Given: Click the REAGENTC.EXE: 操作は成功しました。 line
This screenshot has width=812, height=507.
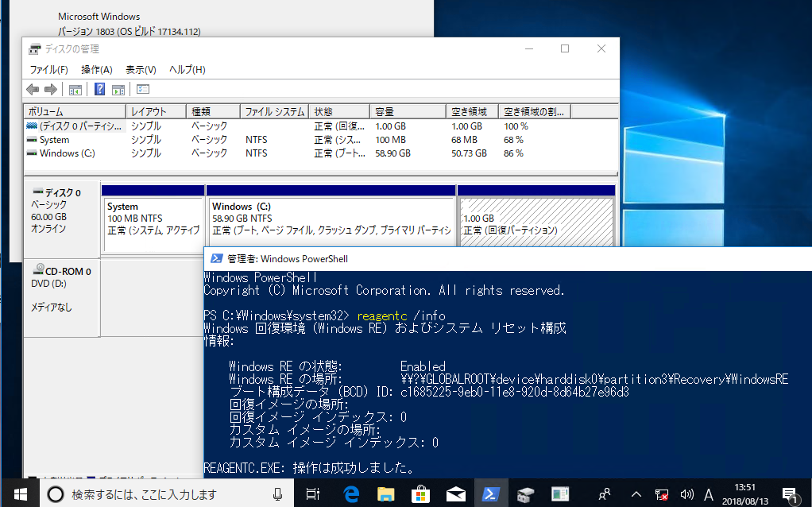Looking at the screenshot, I should point(310,468).
